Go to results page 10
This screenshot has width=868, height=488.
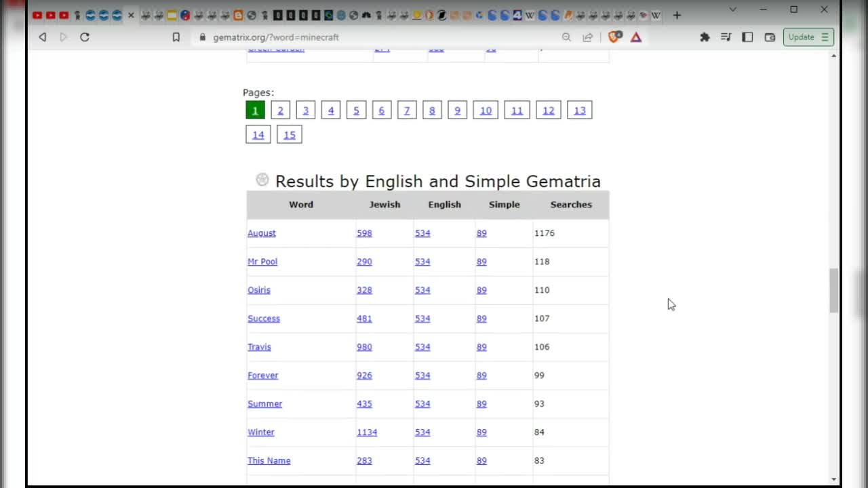486,110
